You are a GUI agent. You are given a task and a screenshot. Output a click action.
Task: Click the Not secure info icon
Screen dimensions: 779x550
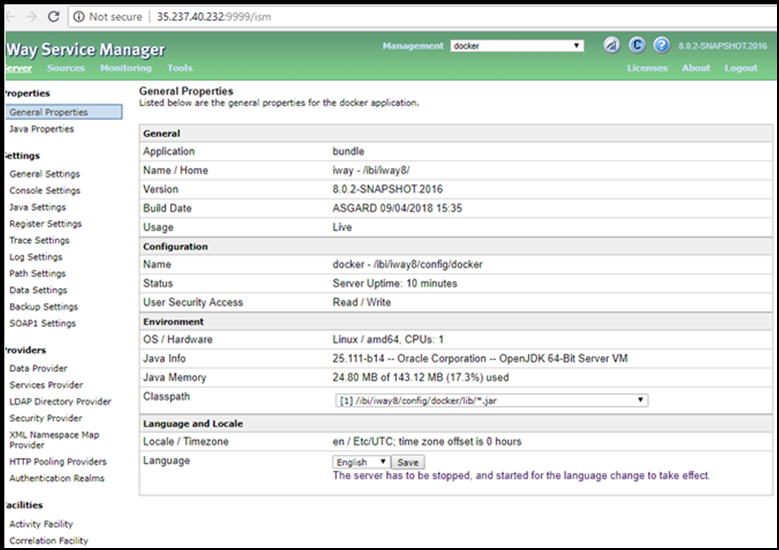78,17
